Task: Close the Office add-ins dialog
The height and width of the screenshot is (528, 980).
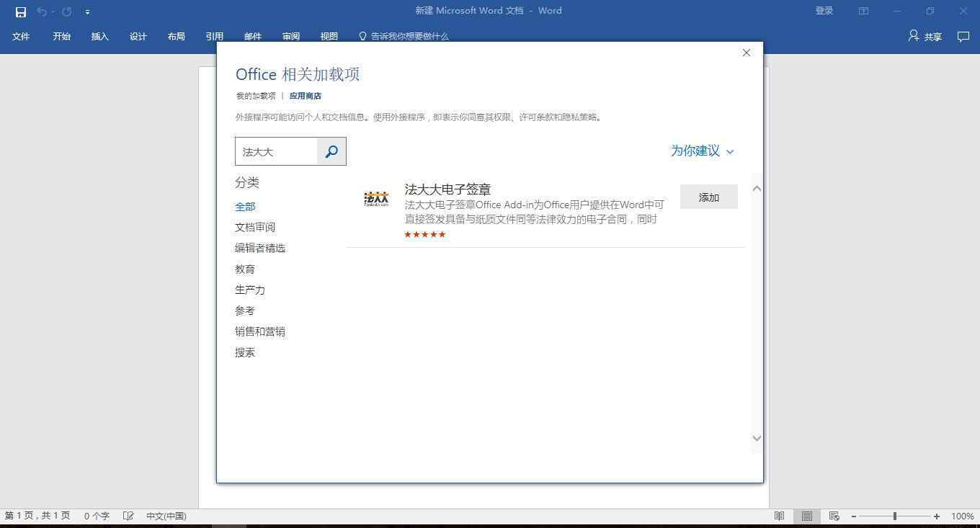Action: [746, 53]
